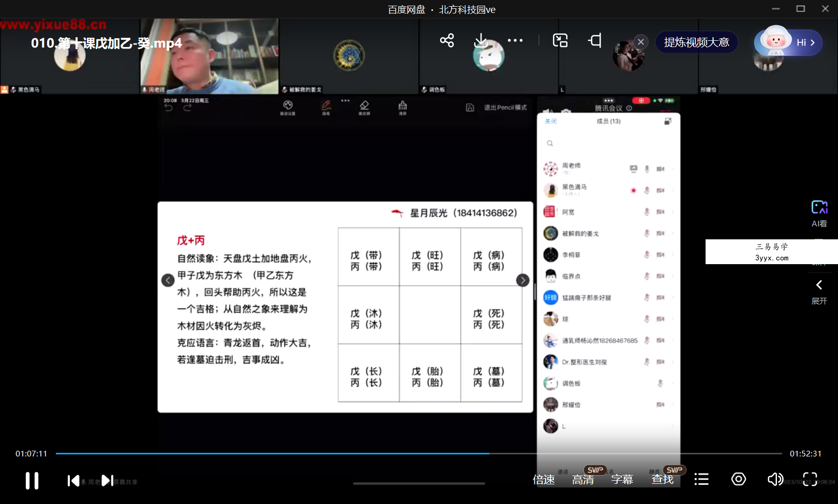The image size is (838, 504).
Task: Click 通乳师杨沁然18268467685 member row
Action: tap(608, 340)
